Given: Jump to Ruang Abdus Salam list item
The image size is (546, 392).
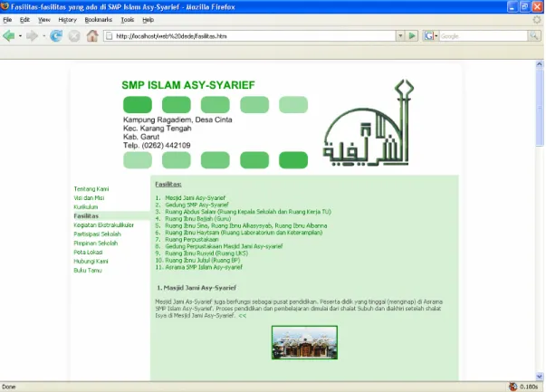Looking at the screenshot, I should click(248, 212).
